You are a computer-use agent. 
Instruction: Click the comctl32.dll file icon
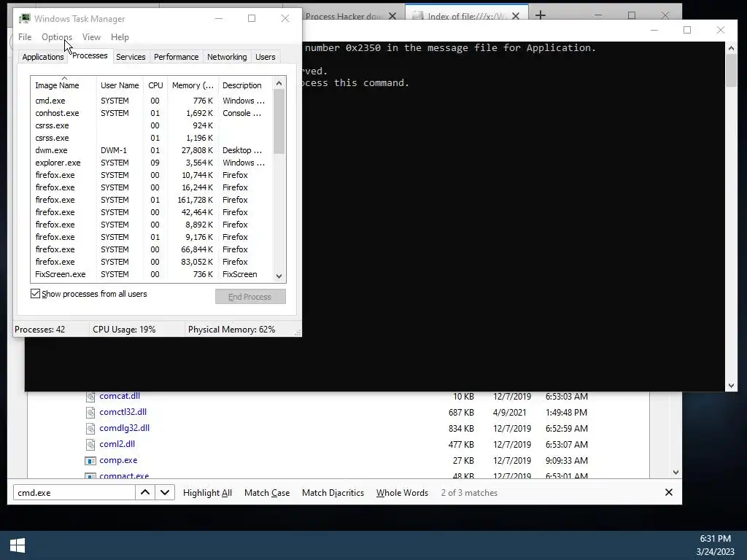[x=90, y=413]
